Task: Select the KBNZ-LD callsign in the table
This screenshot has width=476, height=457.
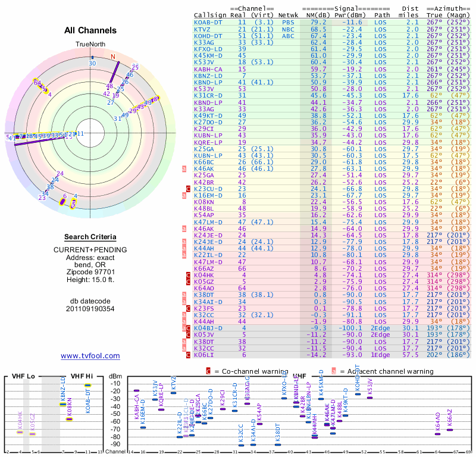Action: (208, 76)
